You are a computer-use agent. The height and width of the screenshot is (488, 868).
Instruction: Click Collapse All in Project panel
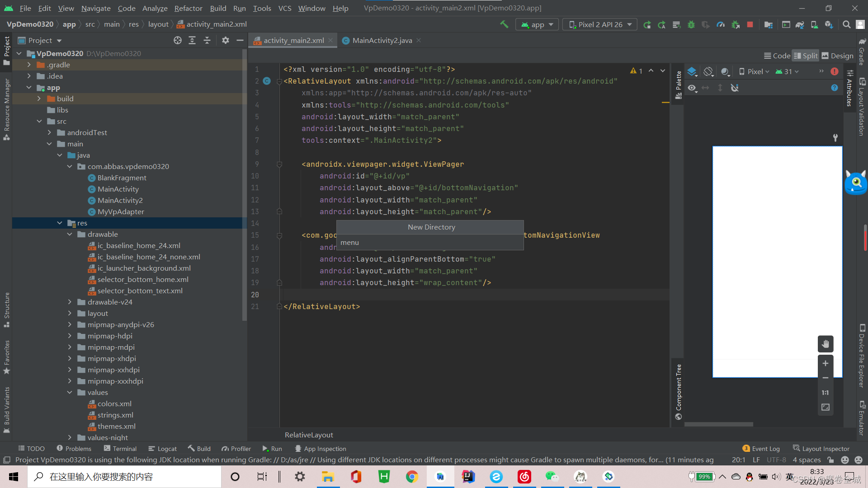tap(207, 41)
